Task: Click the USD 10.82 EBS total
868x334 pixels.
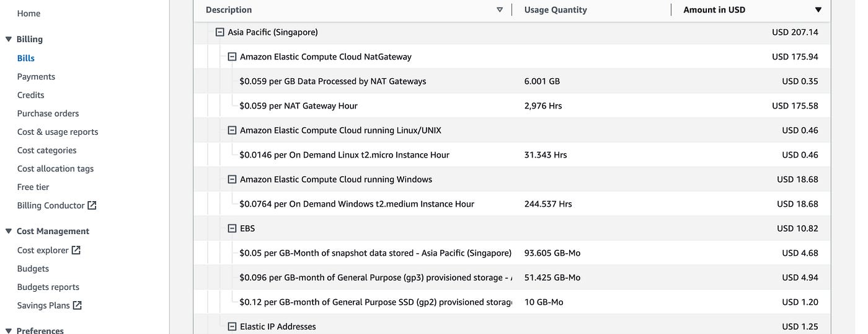Action: tap(797, 228)
